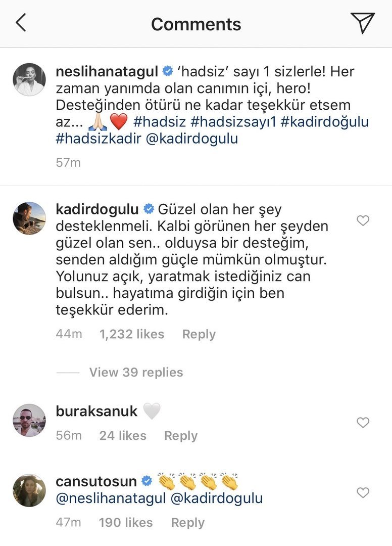Reply to buraksanuk's comment
This screenshot has height=546, width=392.
[x=181, y=436]
